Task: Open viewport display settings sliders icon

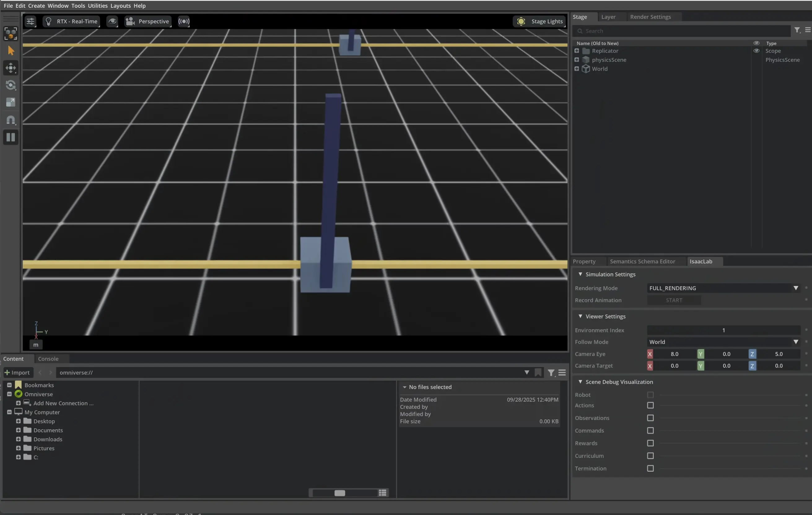Action: coord(30,21)
